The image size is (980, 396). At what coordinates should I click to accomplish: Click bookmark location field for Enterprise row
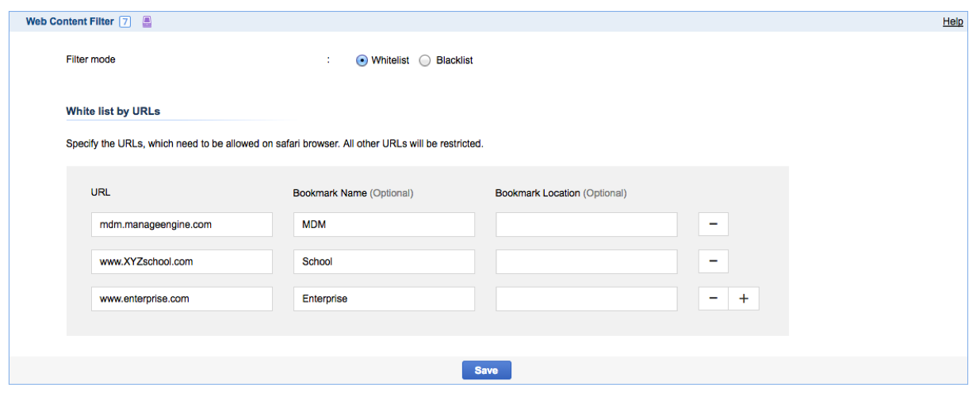(x=586, y=299)
